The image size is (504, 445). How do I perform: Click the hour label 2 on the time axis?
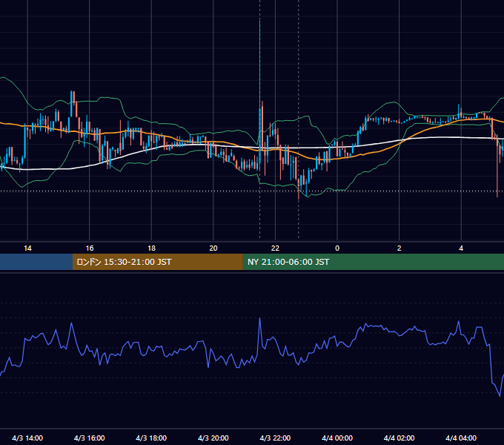[x=399, y=248]
